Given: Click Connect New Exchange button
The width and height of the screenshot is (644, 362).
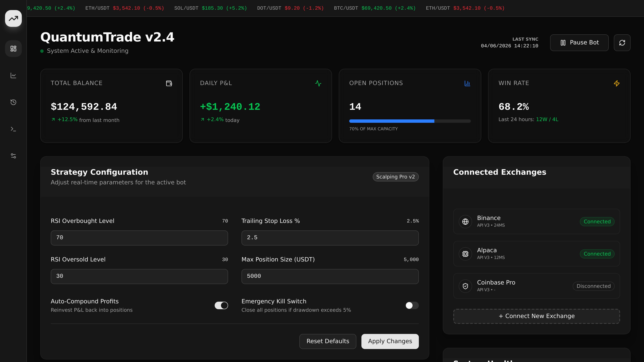Looking at the screenshot, I should point(536,316).
